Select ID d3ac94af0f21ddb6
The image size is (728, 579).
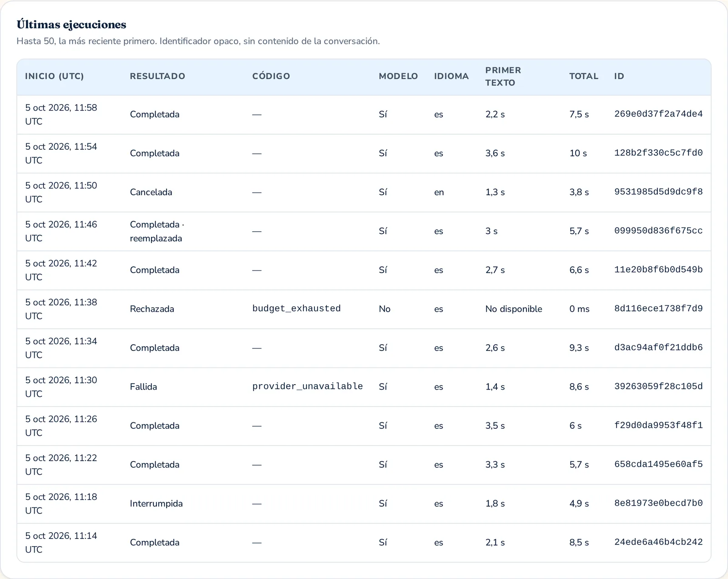click(658, 348)
